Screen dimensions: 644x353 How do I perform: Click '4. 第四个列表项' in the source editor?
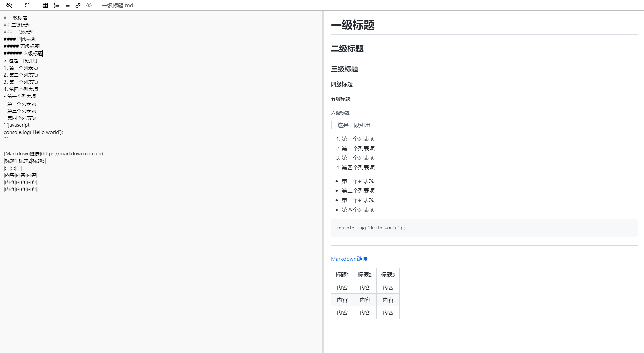[21, 89]
